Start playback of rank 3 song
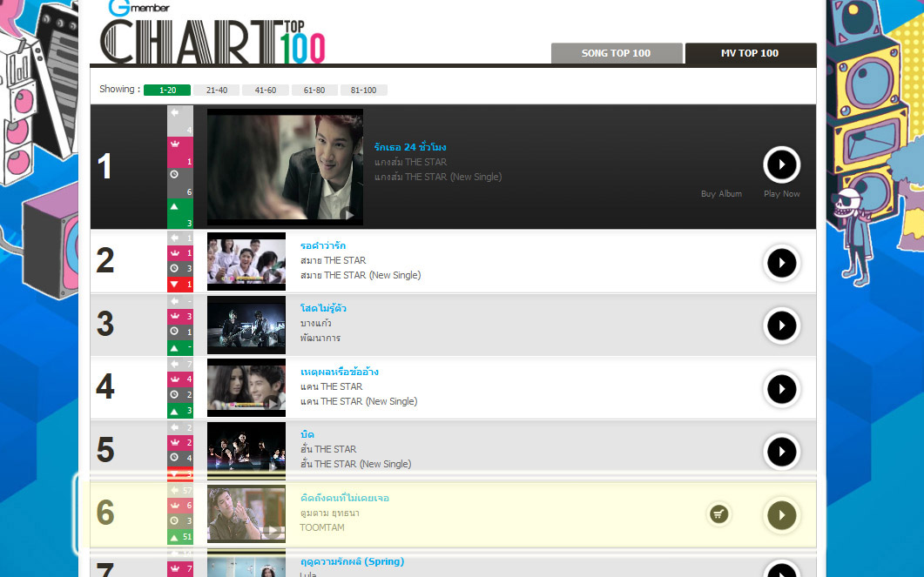The width and height of the screenshot is (924, 577). pos(781,325)
